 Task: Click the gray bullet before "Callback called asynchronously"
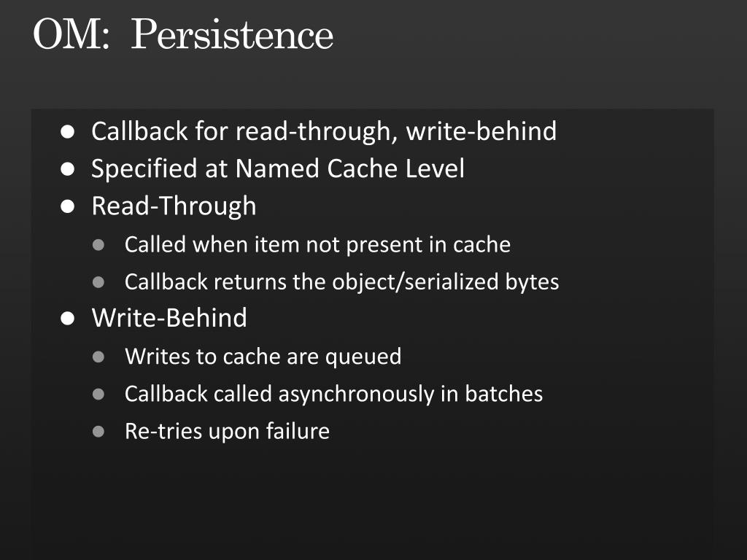pos(98,394)
